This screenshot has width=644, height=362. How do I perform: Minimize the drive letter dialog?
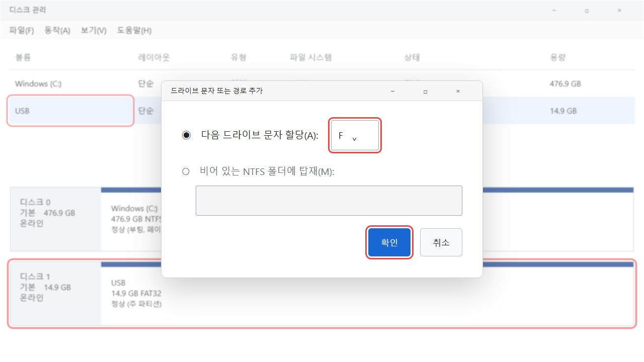(x=392, y=91)
